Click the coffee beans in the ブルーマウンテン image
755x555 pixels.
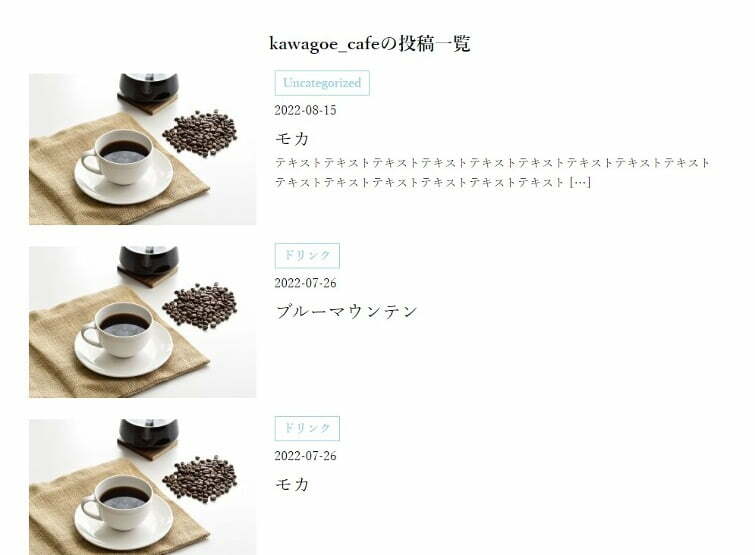[x=200, y=306]
